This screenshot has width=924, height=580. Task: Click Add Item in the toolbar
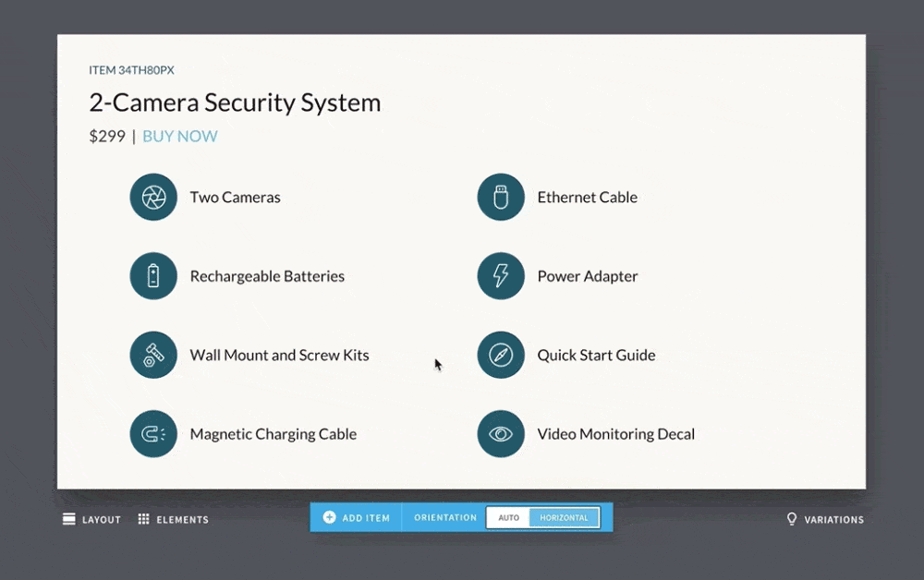[x=357, y=518]
